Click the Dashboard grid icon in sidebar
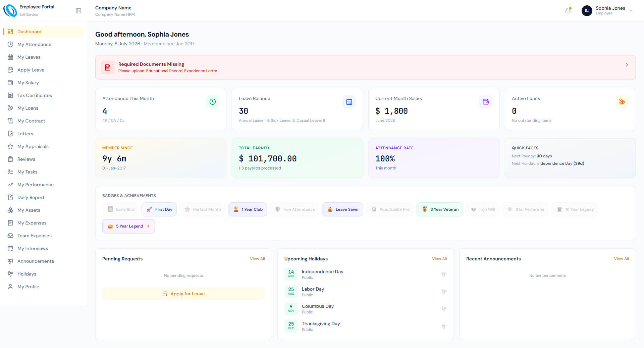 tap(10, 32)
